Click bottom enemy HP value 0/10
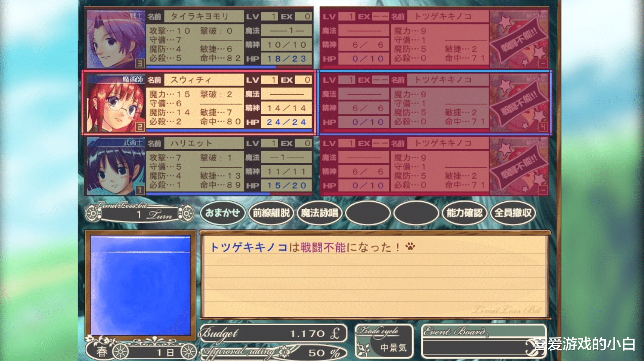The height and width of the screenshot is (361, 644). pyautogui.click(x=364, y=186)
